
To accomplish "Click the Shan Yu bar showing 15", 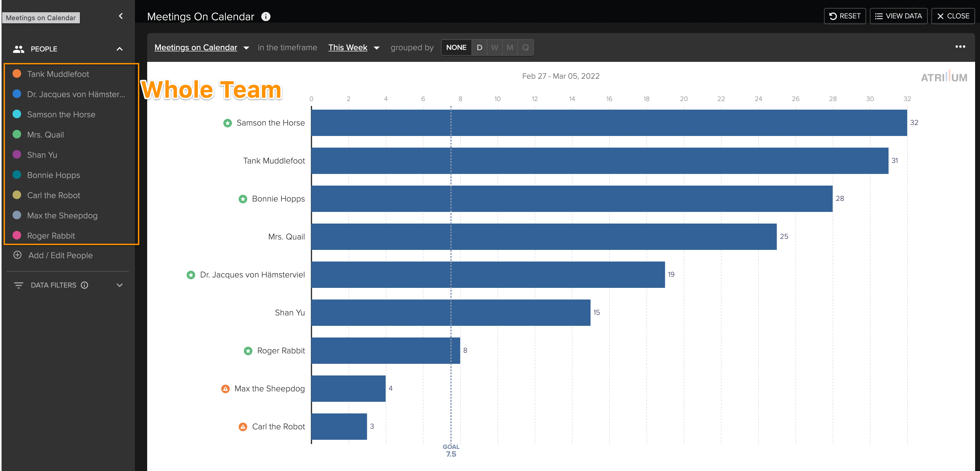I will [x=451, y=313].
